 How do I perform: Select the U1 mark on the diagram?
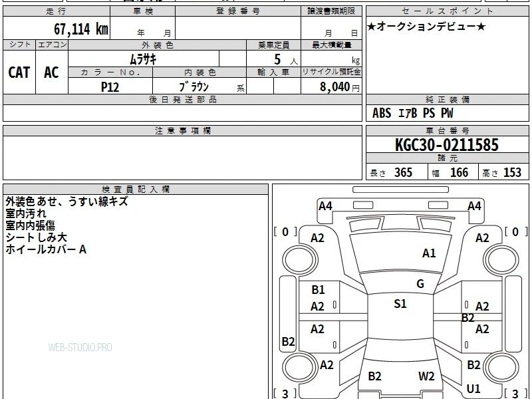click(473, 388)
